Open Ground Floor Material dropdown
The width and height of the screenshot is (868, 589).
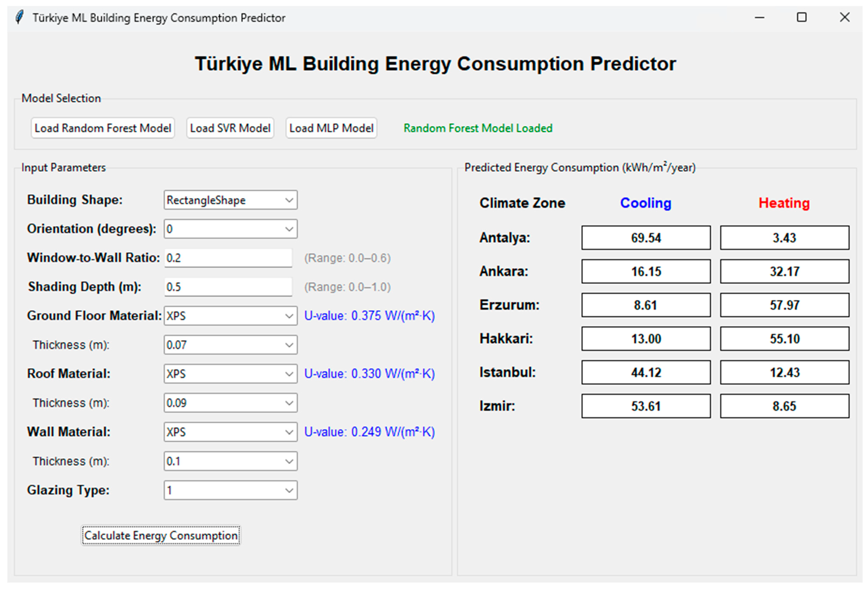(x=289, y=316)
